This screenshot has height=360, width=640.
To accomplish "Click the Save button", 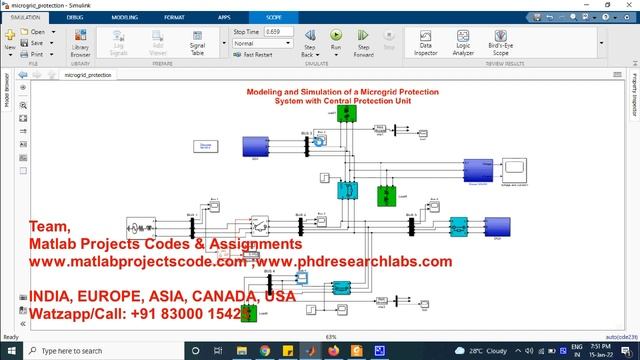I will tap(32, 43).
